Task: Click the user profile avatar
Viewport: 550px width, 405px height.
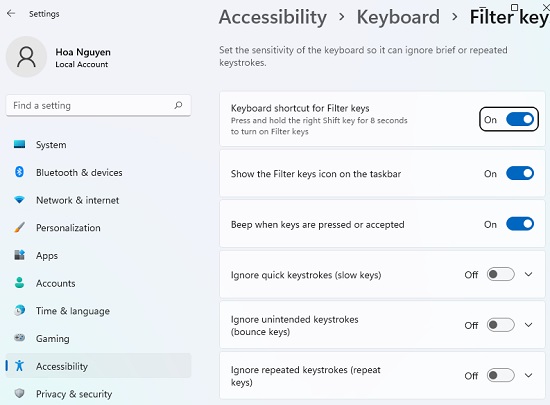Action: tap(26, 57)
